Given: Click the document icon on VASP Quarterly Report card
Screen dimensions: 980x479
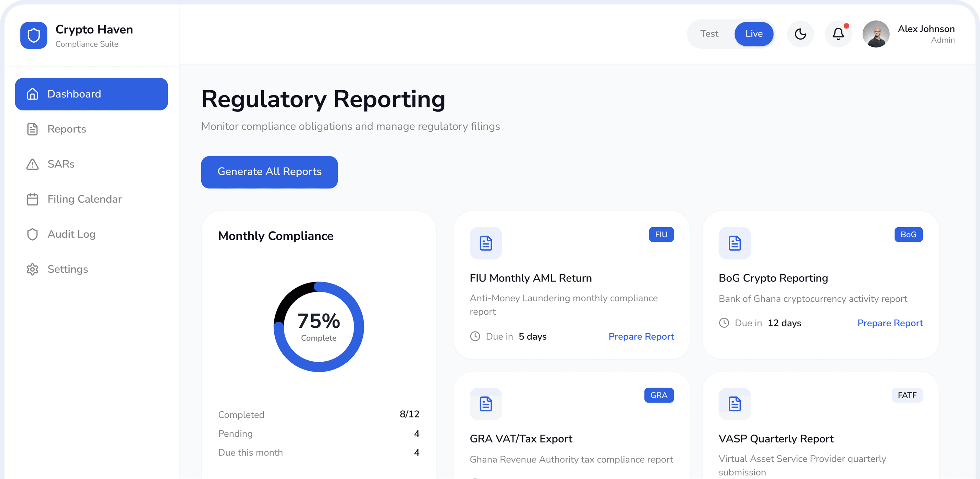Looking at the screenshot, I should (x=735, y=404).
